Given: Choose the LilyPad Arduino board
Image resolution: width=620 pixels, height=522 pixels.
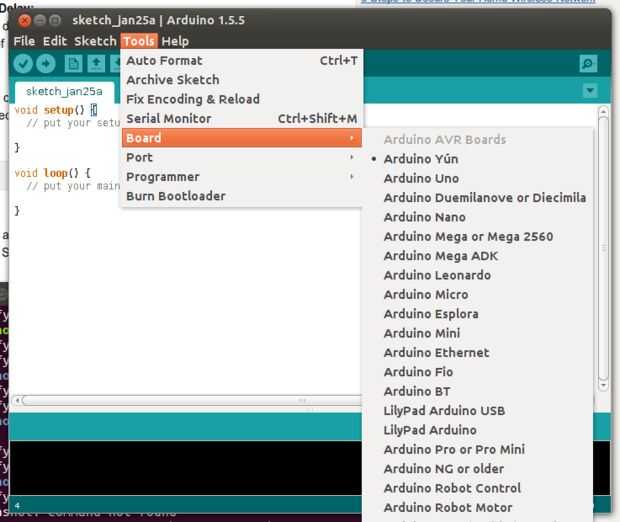Looking at the screenshot, I should coord(478,430).
